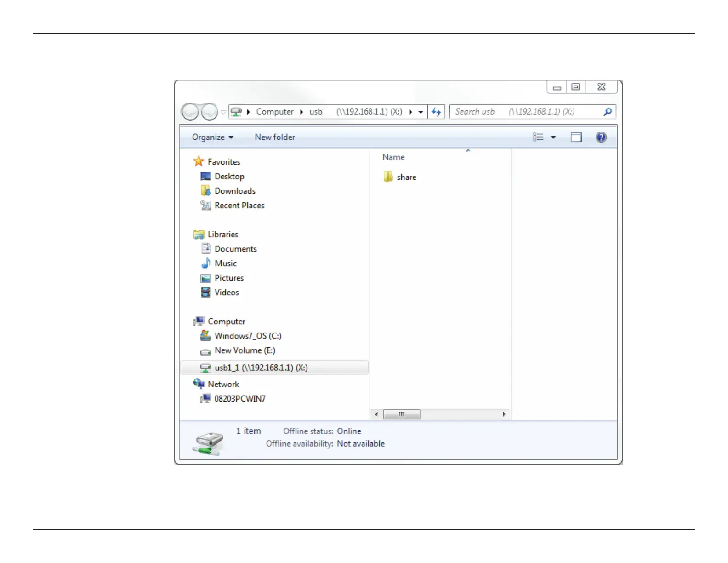This screenshot has height=563, width=728.
Task: Expand the arrow after Computer in address bar
Action: point(301,112)
